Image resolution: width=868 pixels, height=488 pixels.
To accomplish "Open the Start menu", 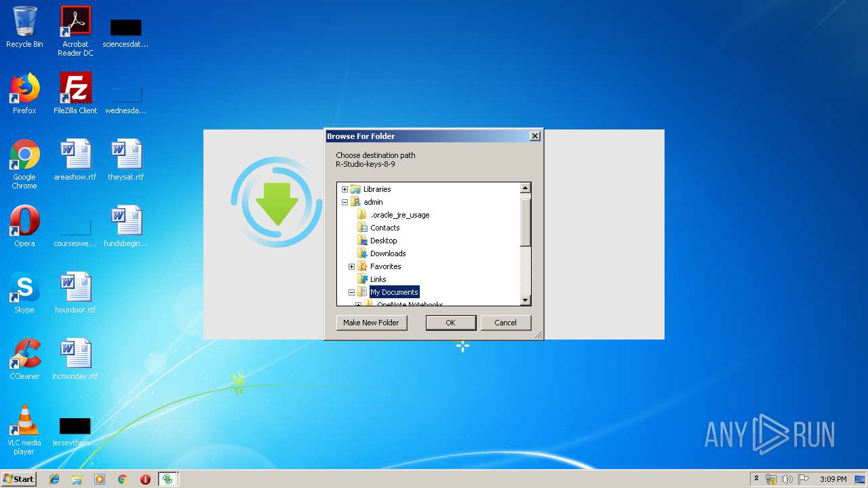I will [19, 479].
